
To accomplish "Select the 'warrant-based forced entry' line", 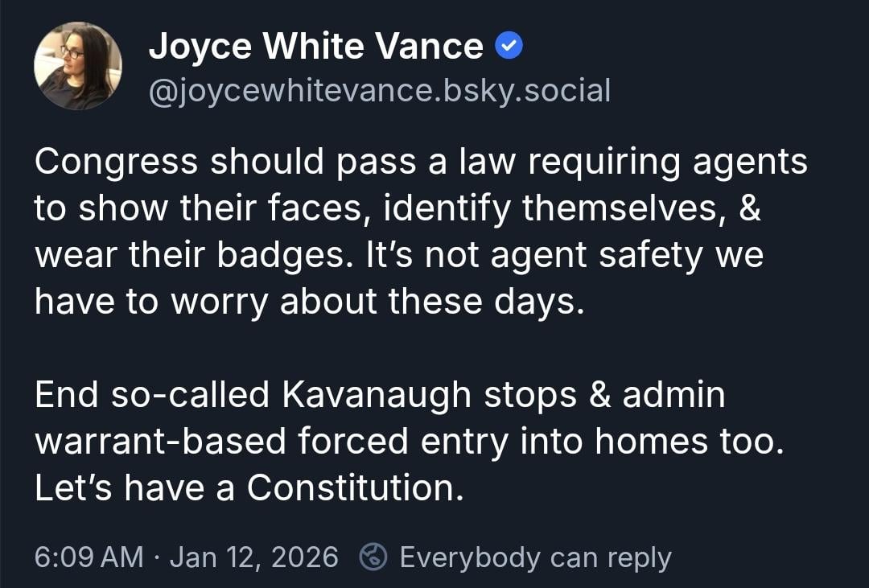I will 409,442.
